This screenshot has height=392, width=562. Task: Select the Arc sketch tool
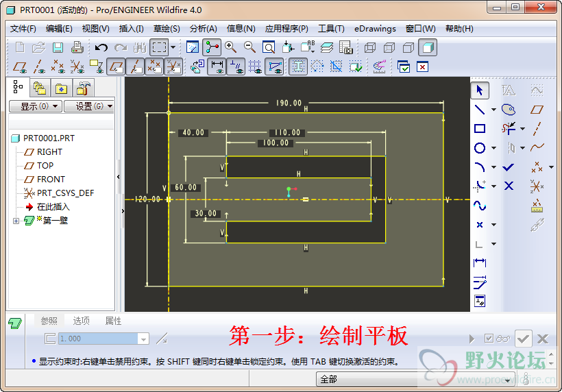coord(480,167)
